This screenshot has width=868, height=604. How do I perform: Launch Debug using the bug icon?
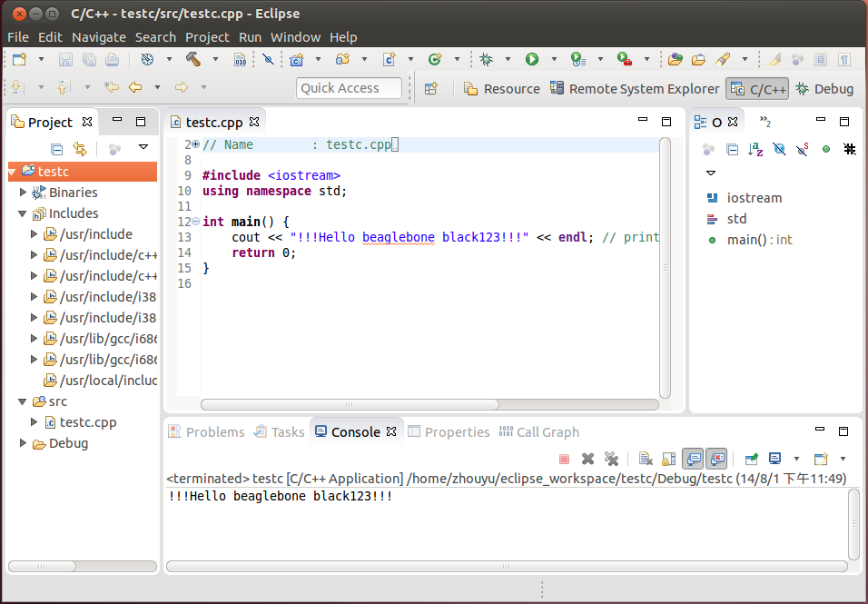point(487,60)
